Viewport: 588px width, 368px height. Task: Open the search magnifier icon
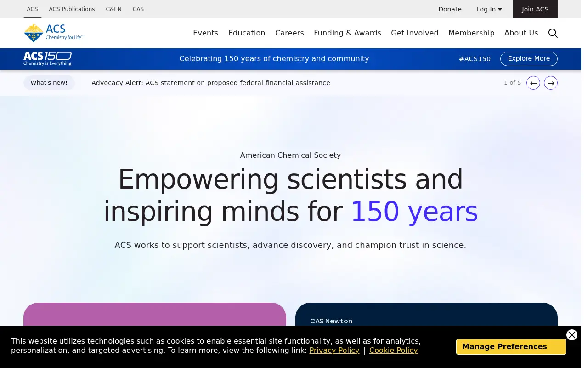point(553,33)
